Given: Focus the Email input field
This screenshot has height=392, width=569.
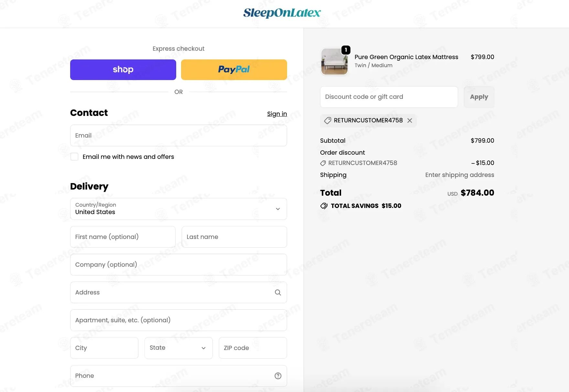Looking at the screenshot, I should (178, 135).
